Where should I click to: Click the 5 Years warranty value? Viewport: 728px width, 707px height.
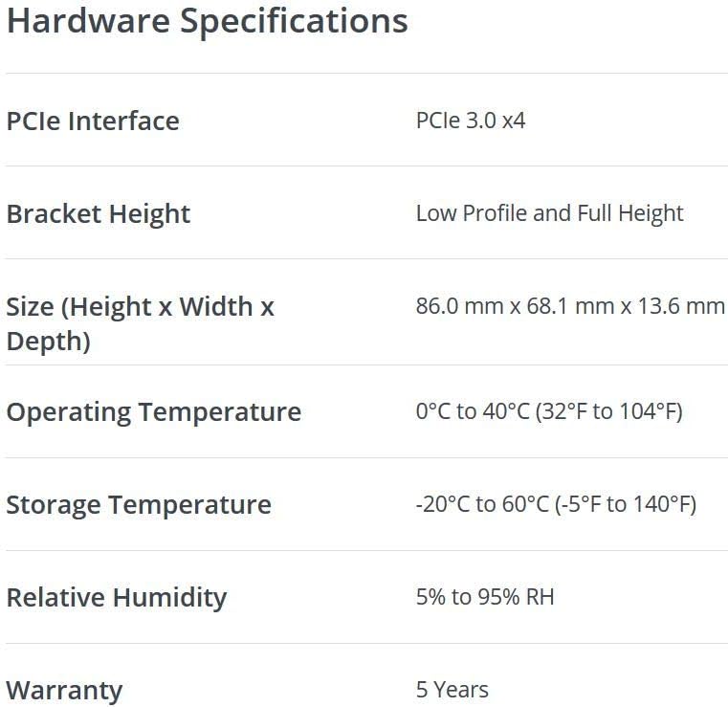tap(452, 690)
